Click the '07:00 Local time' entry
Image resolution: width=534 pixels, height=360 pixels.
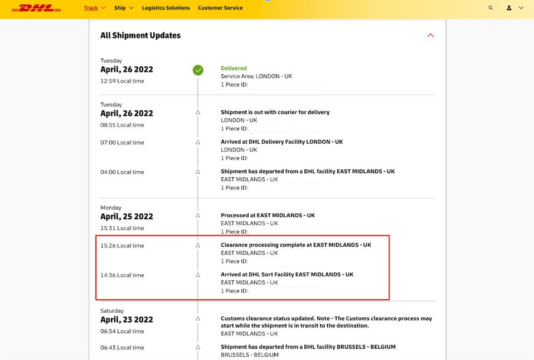pyautogui.click(x=122, y=142)
